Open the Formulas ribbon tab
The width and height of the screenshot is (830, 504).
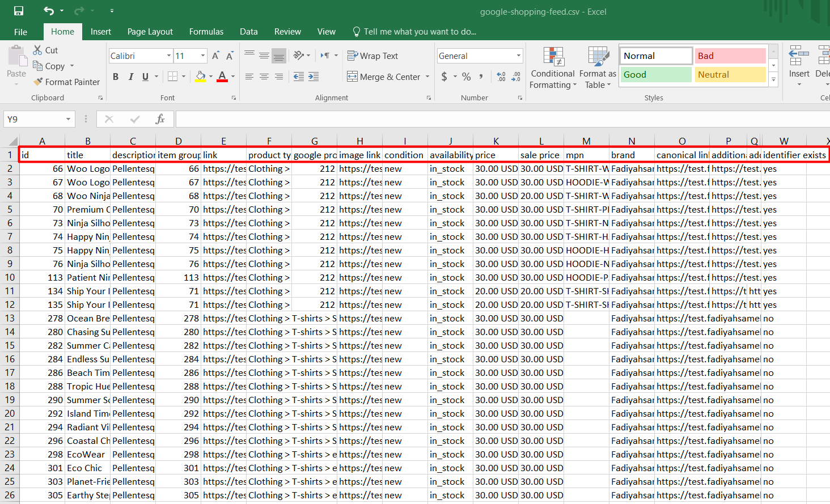pyautogui.click(x=206, y=32)
